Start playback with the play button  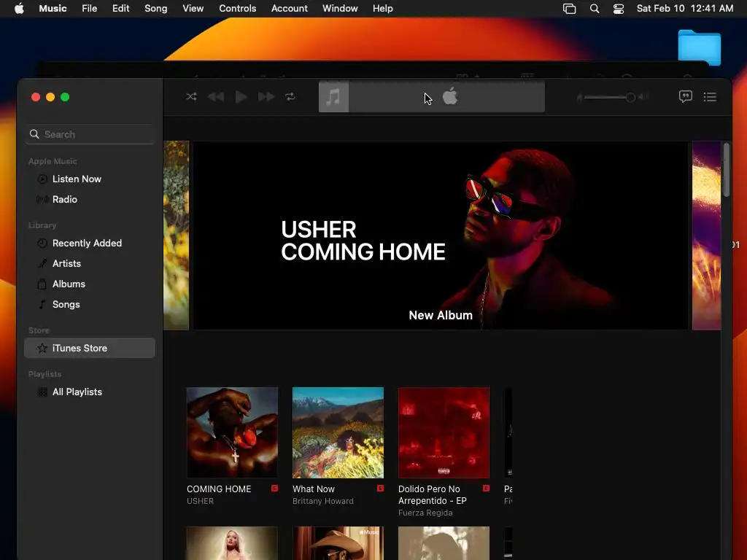pos(241,97)
